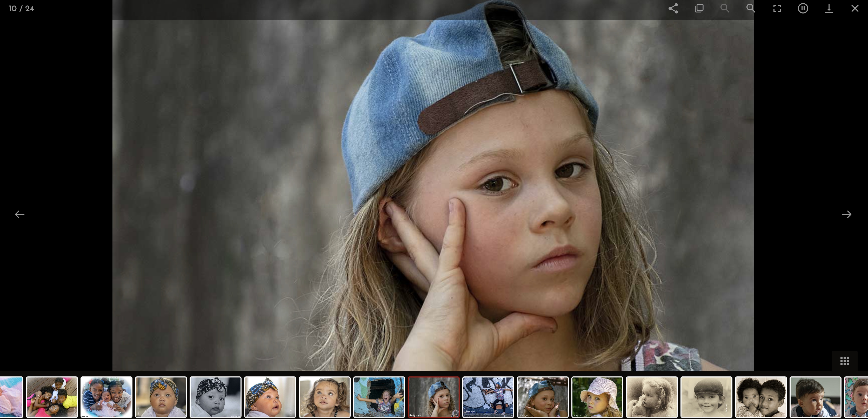Select thumbnail of two girls holding crying baby
Screen dimensions: 868x419
[x=106, y=397]
